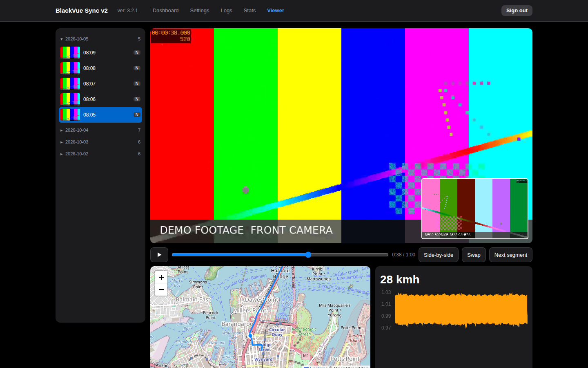Open the Dashboard tab

coord(165,11)
